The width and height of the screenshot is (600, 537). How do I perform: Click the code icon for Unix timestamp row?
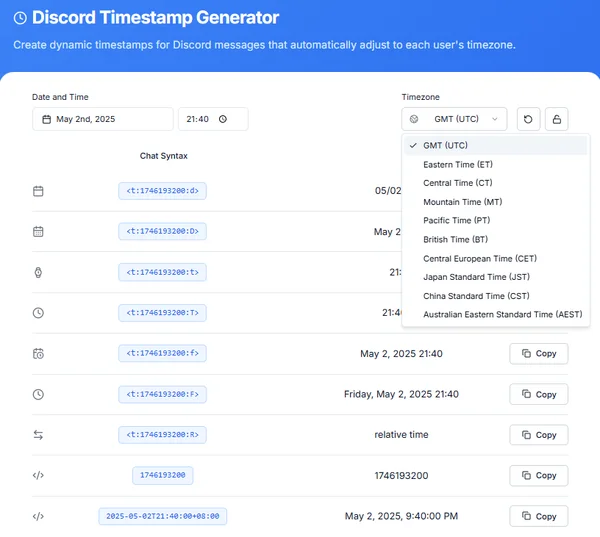38,475
